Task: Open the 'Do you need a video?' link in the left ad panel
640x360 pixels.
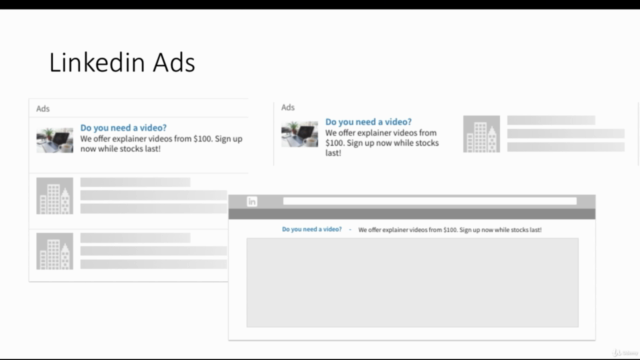Action: [123, 128]
